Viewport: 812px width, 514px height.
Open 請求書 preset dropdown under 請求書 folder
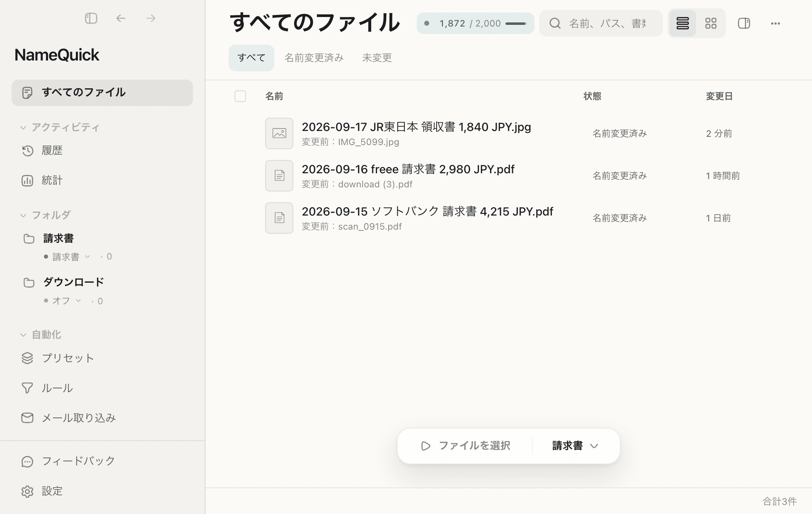point(70,257)
